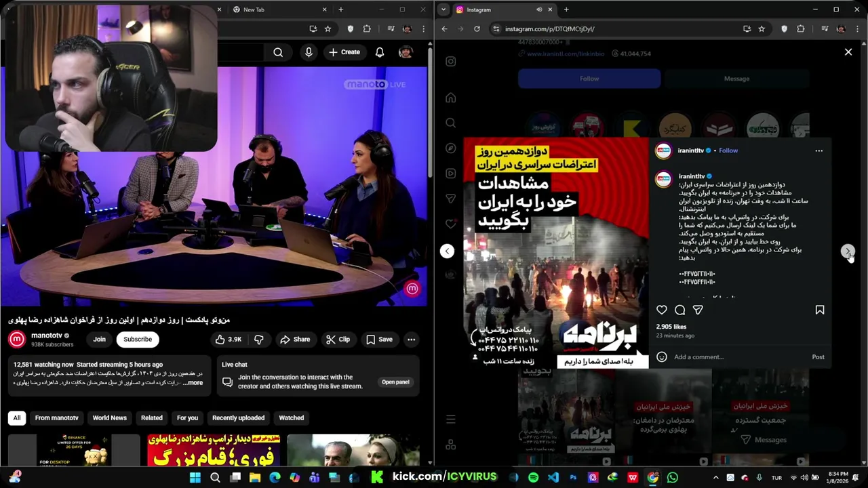Click Post comment button
Viewport: 868px width, 488px height.
[x=818, y=357]
